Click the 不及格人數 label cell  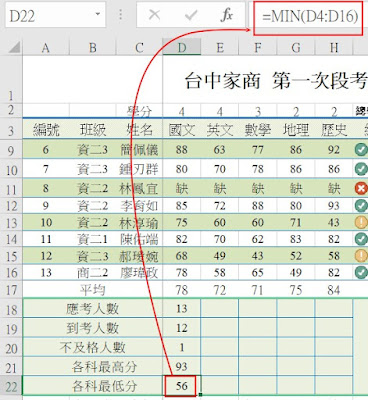[x=93, y=347]
